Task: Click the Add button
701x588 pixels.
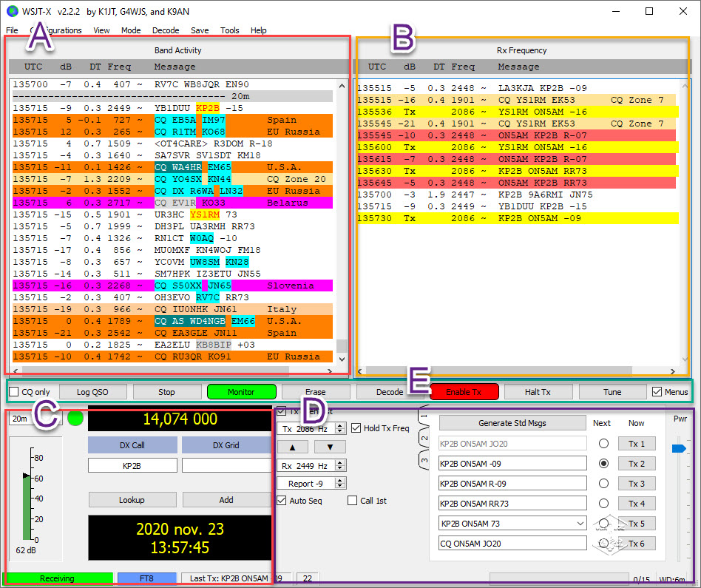Action: tap(226, 499)
